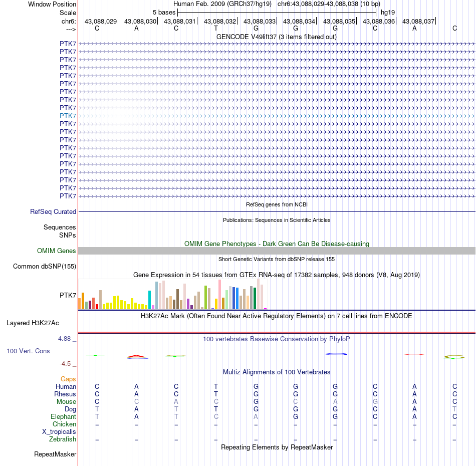
Task: Click the 'Sequences' publications track label
Action: pyautogui.click(x=60, y=227)
